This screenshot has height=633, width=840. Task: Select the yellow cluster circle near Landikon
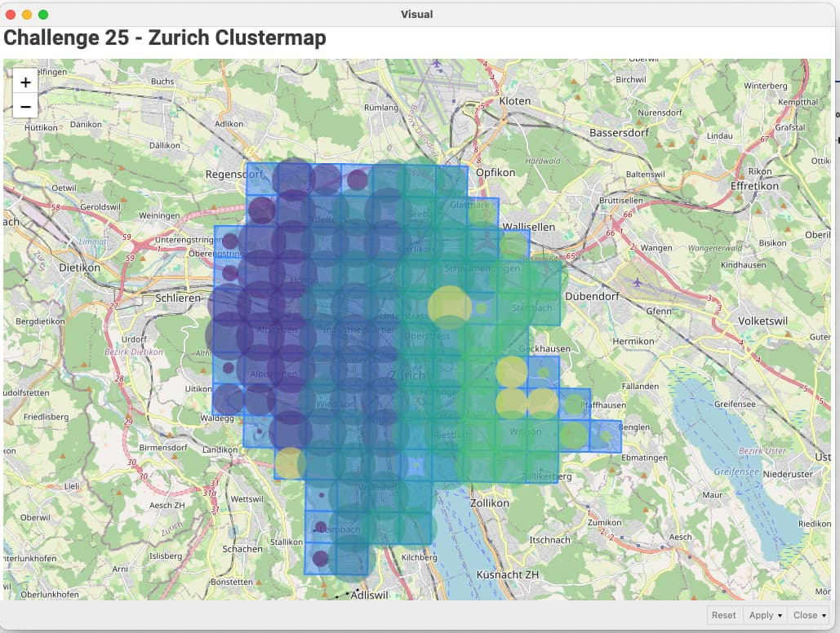(290, 463)
